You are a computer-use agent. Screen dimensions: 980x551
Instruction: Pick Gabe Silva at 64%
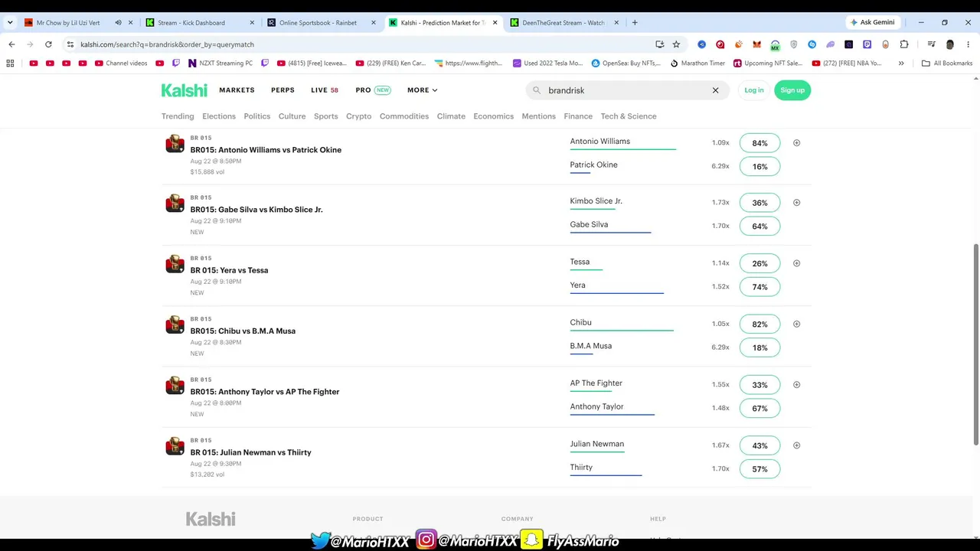pyautogui.click(x=759, y=227)
